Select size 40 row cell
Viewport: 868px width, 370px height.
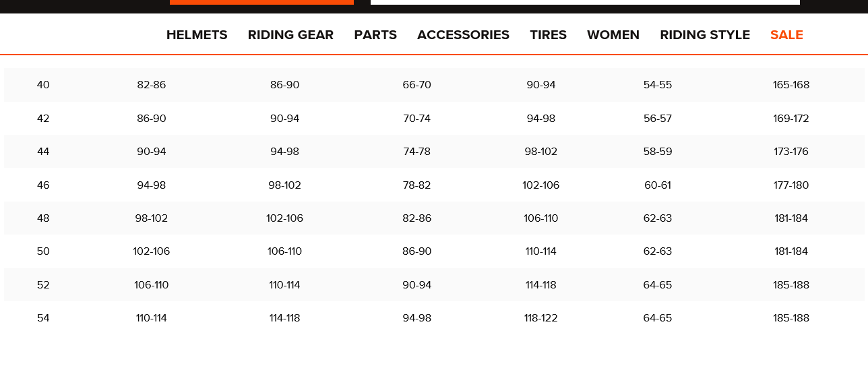point(43,85)
